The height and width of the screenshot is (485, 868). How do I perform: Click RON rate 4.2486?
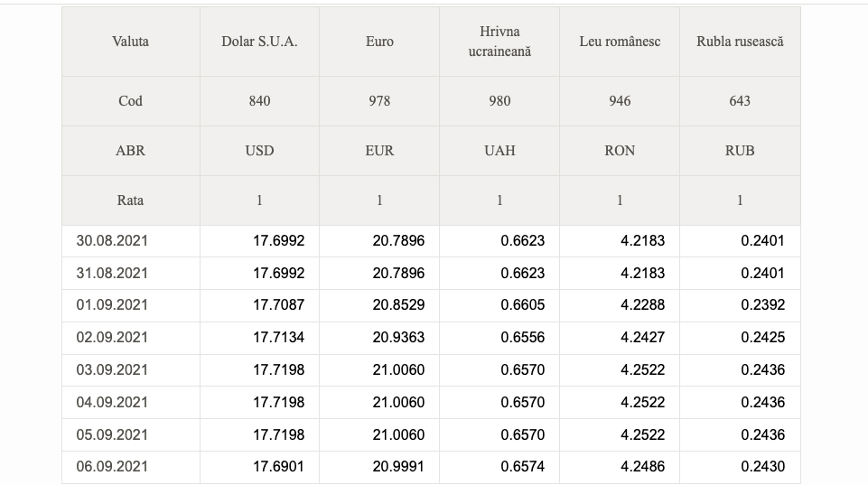click(x=643, y=467)
